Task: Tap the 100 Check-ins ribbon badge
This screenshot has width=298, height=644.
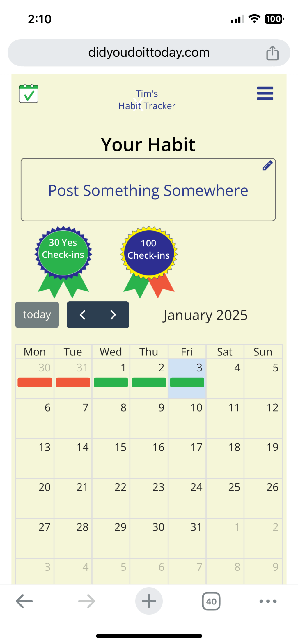Action: (149, 253)
